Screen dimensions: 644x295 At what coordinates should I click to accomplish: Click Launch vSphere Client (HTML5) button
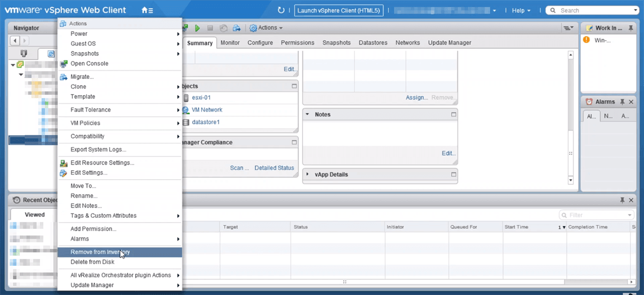coord(339,11)
